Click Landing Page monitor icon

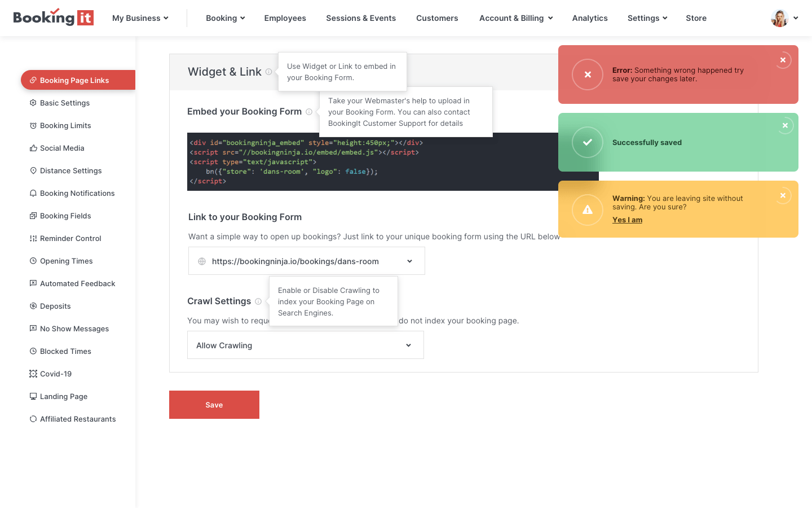click(33, 396)
